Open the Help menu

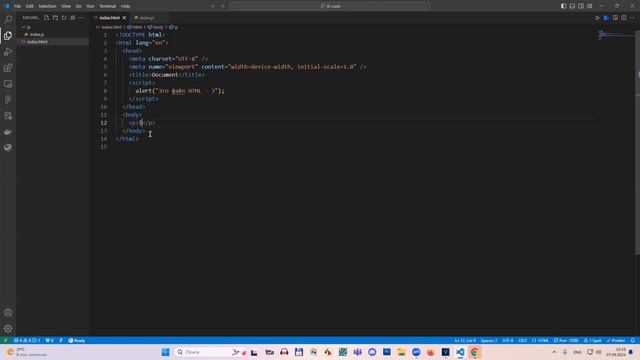coord(125,6)
